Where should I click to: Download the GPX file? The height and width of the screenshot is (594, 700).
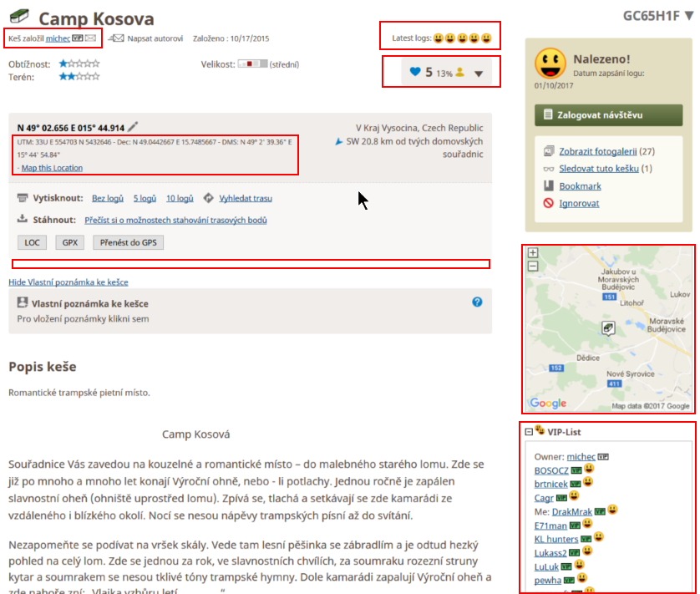[x=69, y=242]
